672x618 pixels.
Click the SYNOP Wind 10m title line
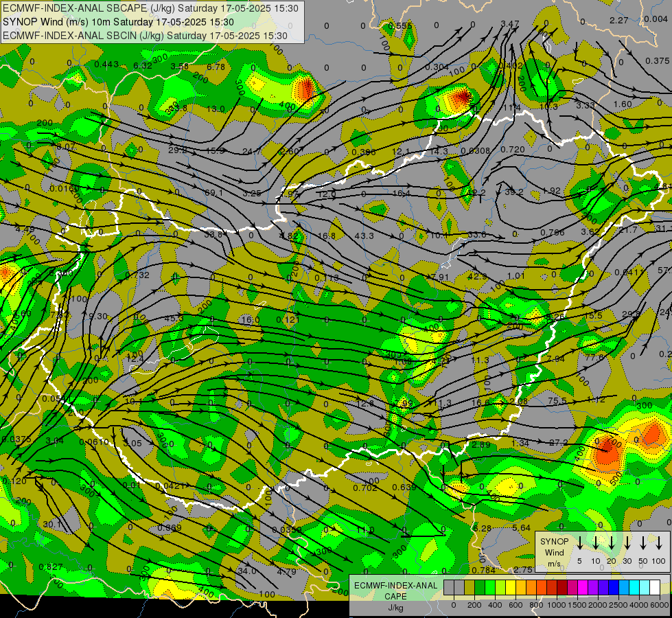click(118, 22)
